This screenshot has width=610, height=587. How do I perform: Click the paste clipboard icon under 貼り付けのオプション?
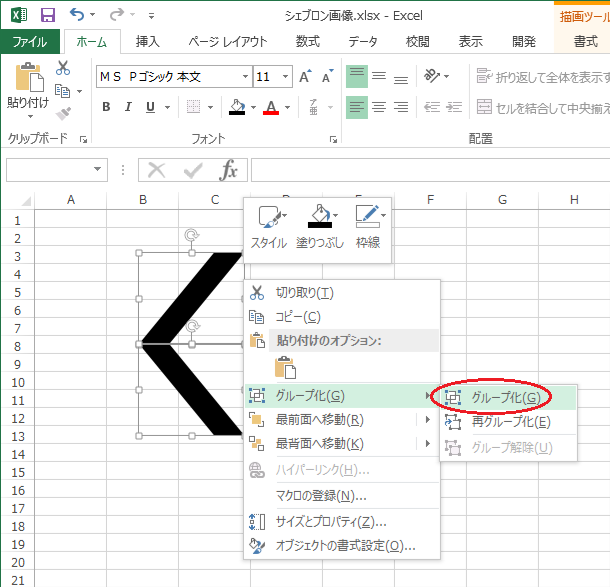[285, 367]
